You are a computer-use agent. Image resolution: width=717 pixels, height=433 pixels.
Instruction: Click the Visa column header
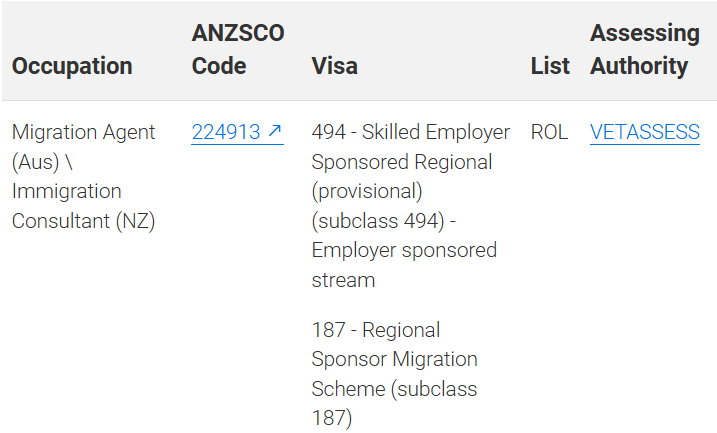(335, 66)
